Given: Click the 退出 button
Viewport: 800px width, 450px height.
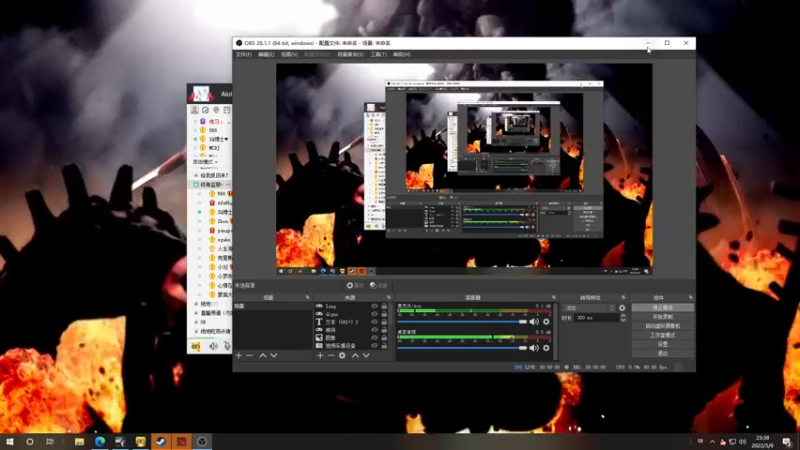Looking at the screenshot, I should (662, 353).
